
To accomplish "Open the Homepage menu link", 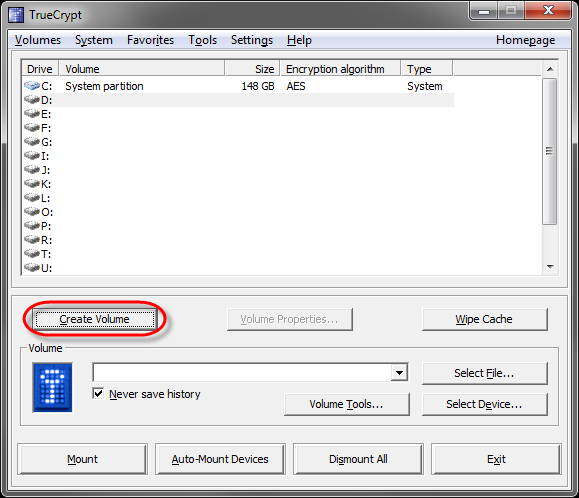I will point(525,40).
